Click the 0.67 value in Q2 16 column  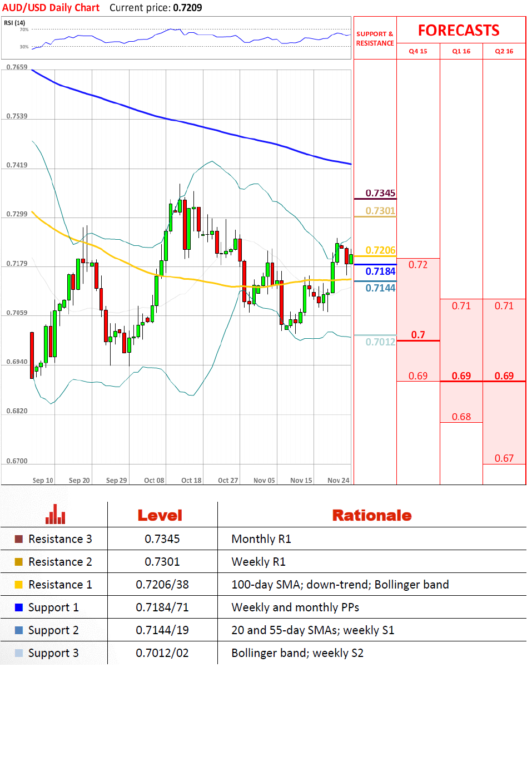point(504,458)
